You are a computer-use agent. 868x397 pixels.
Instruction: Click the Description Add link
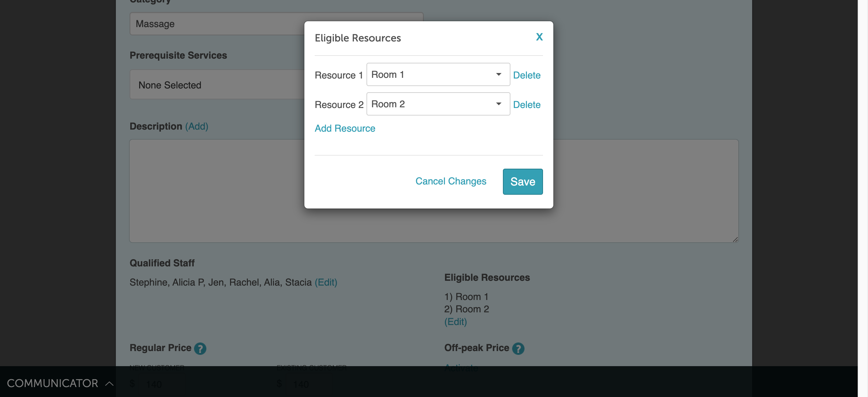[197, 126]
